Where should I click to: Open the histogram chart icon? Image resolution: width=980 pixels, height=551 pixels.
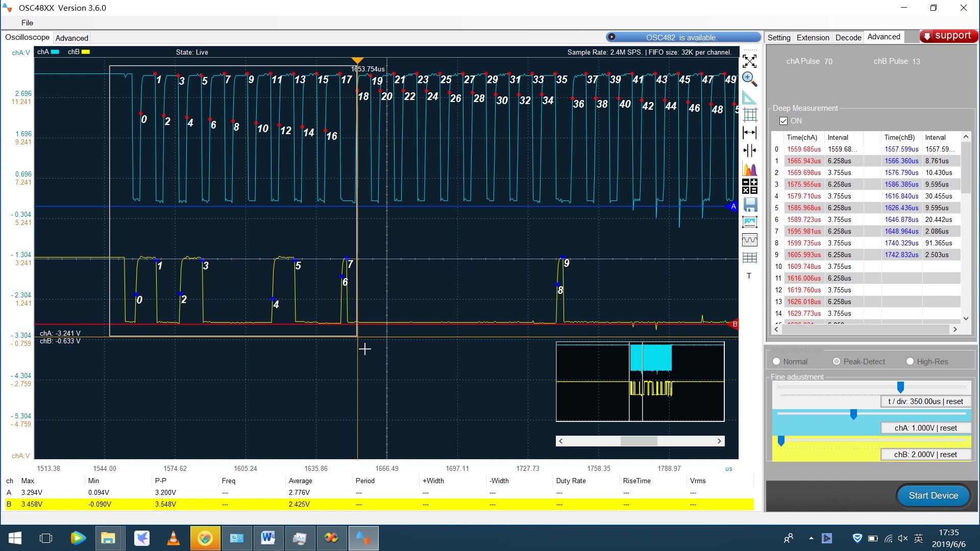(x=749, y=169)
